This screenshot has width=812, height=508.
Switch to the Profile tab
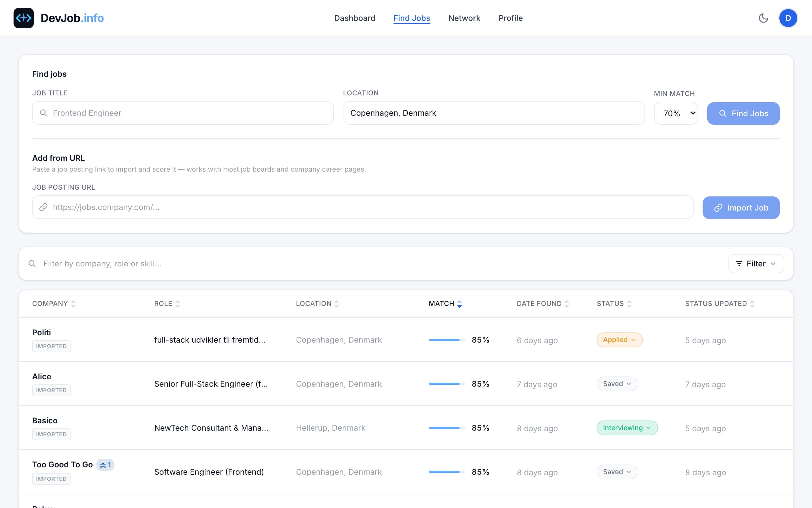click(x=510, y=18)
